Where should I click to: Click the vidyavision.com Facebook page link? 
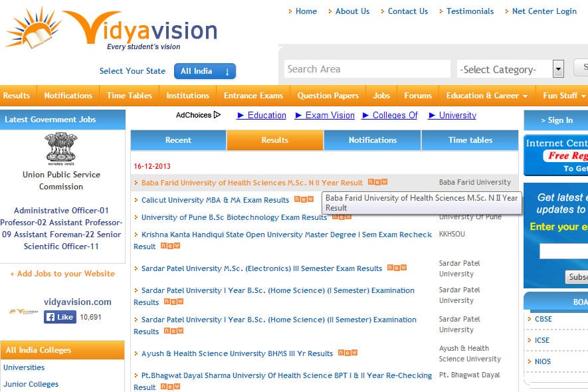point(77,302)
